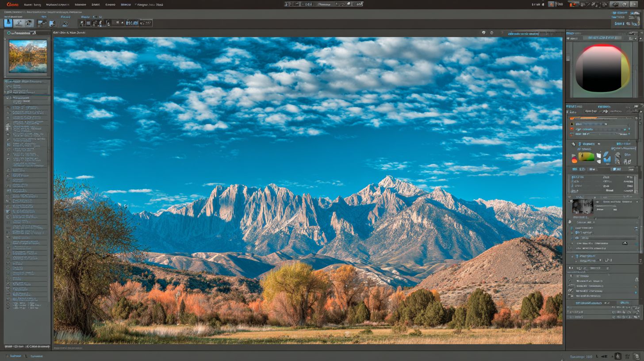The height and width of the screenshot is (361, 644).
Task: Select the document tab above the canvas
Action: click(x=69, y=33)
